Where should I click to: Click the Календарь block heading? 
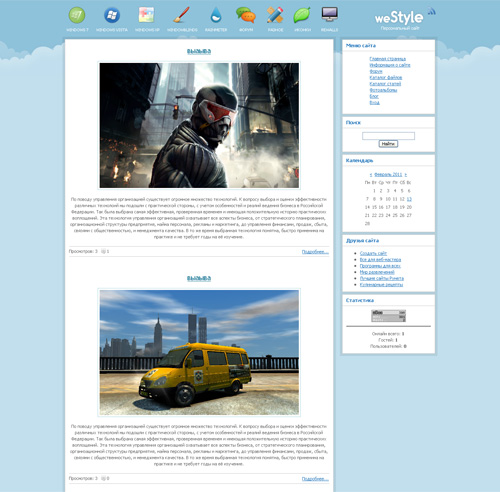coord(359,161)
